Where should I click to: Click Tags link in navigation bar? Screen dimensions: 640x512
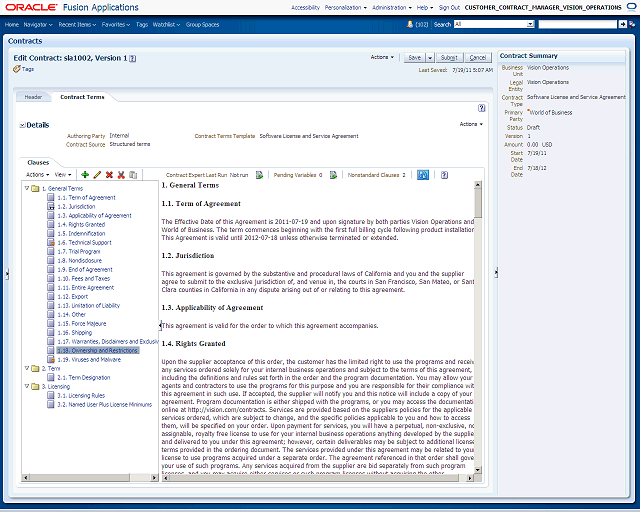pos(142,24)
